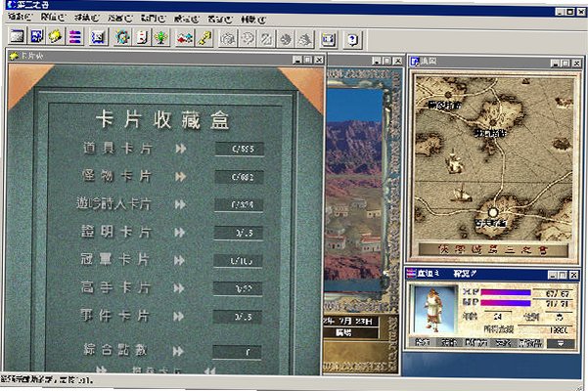Click the 怪物卡片 count field

coord(240,177)
